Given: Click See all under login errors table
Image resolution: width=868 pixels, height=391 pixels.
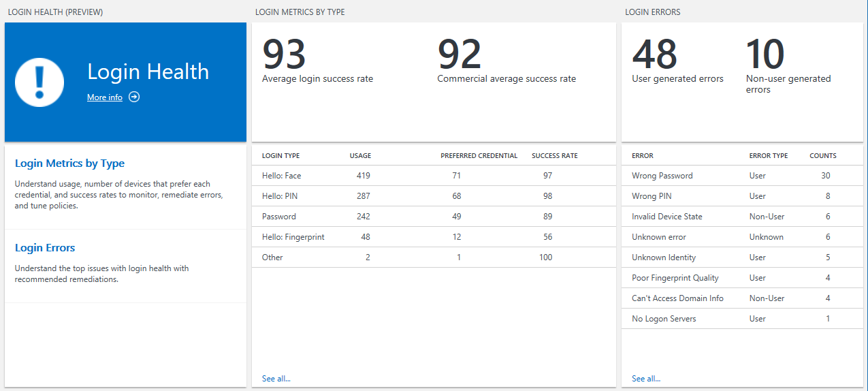Looking at the screenshot, I should coord(645,379).
